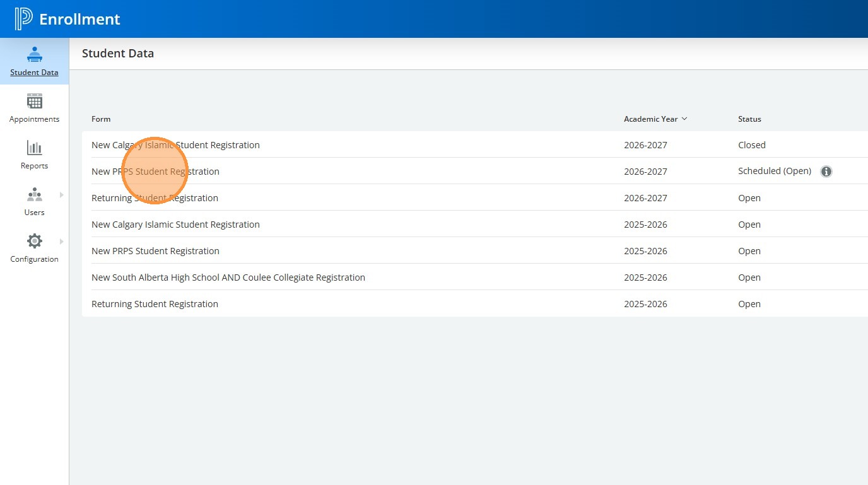Open New Calgary Islamic Student Registration 2026-2027
The height and width of the screenshot is (485, 868).
(175, 145)
